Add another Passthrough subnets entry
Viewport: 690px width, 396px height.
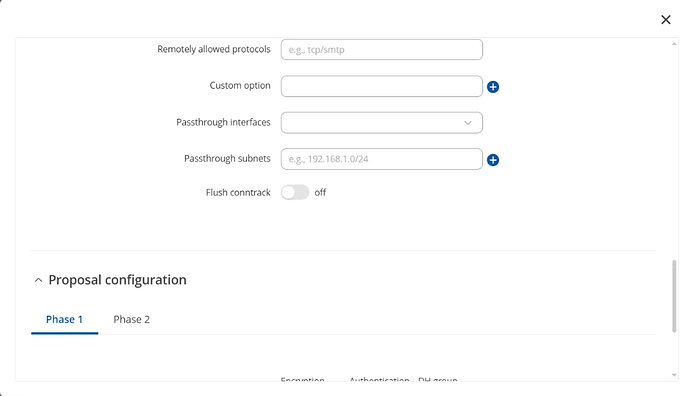coord(493,160)
